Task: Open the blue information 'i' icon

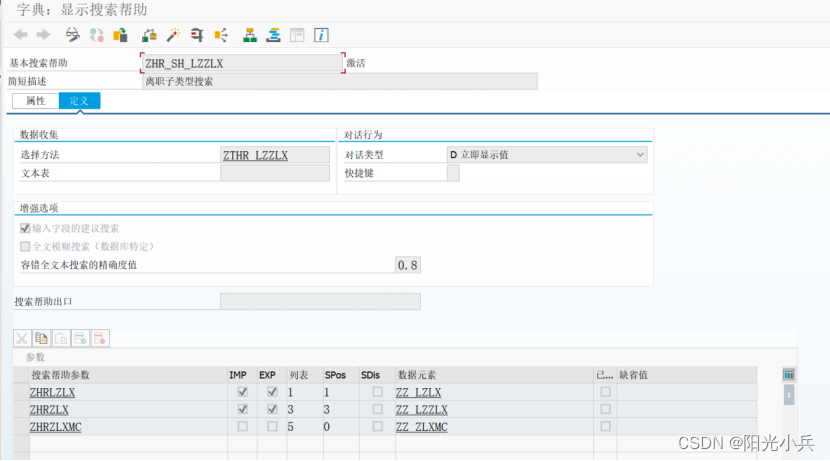Action: point(321,35)
